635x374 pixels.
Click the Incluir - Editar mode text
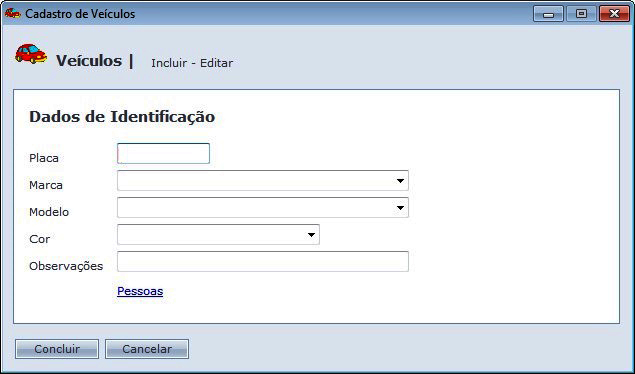tap(192, 63)
